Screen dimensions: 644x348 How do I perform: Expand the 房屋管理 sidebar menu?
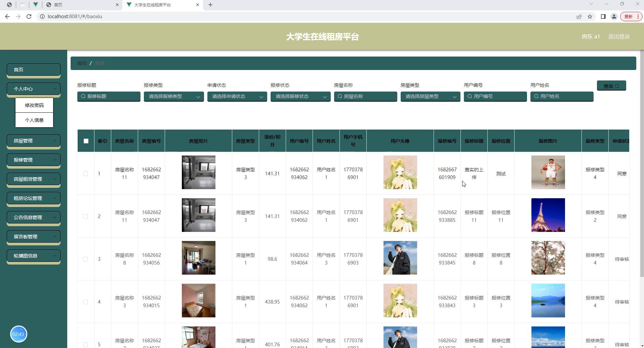(34, 141)
